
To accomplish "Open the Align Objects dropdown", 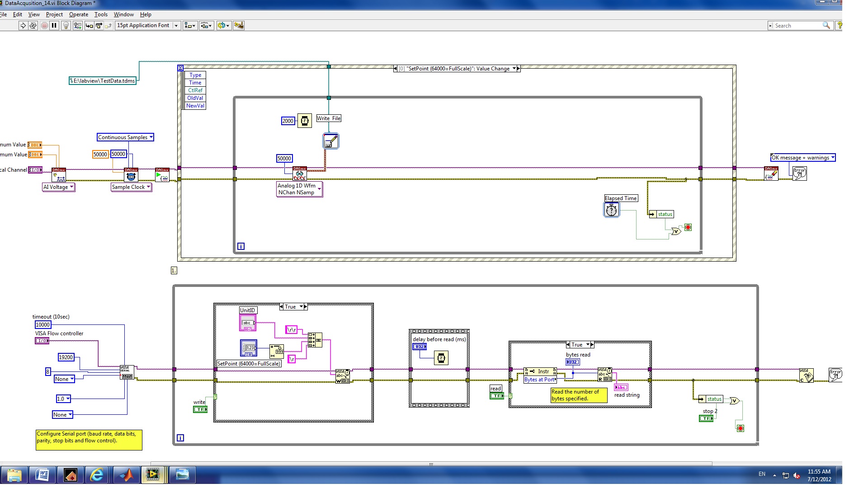I will [x=190, y=25].
